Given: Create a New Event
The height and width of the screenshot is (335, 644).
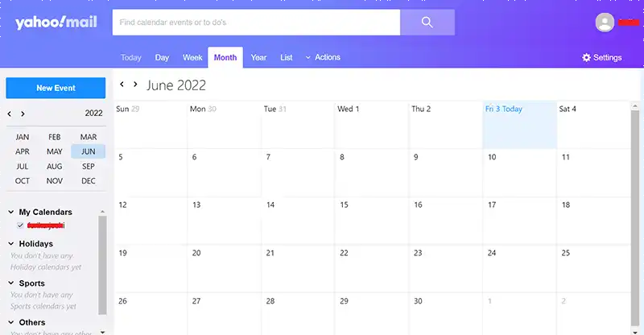Looking at the screenshot, I should (56, 88).
